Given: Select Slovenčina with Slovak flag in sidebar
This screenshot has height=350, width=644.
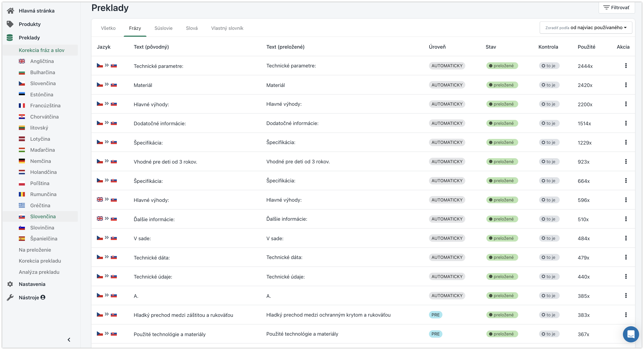Looking at the screenshot, I should click(40, 216).
